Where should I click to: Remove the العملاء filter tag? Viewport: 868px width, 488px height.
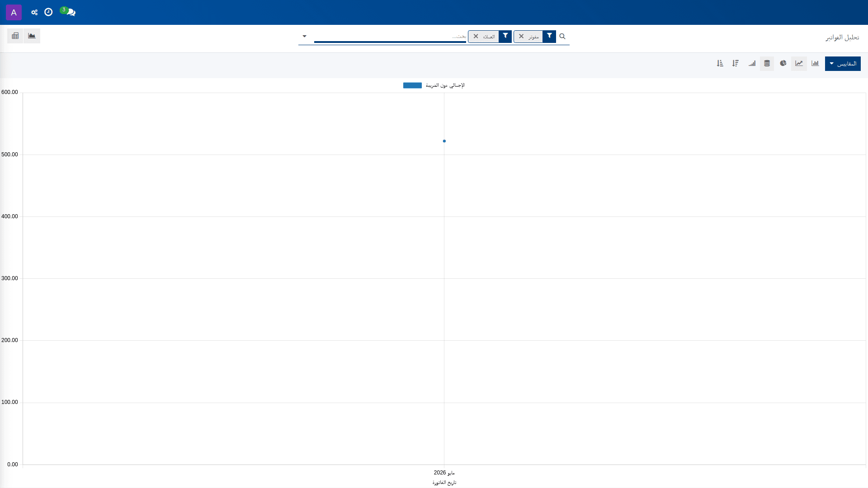[476, 36]
